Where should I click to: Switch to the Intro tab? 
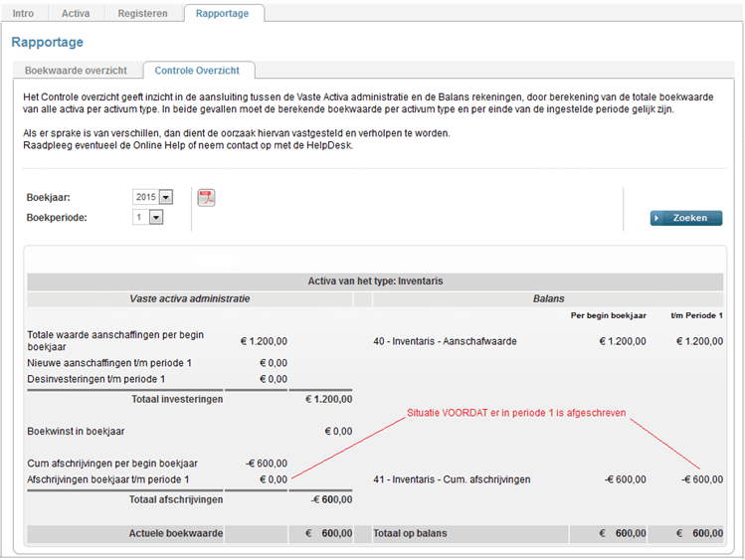coord(23,13)
